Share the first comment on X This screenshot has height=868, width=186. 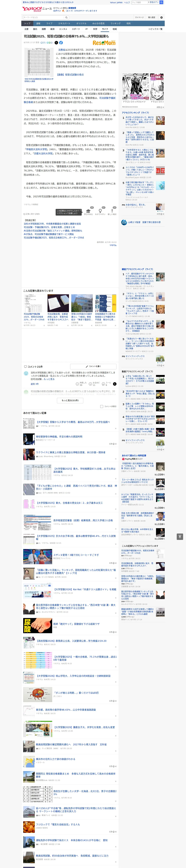click(115, 384)
